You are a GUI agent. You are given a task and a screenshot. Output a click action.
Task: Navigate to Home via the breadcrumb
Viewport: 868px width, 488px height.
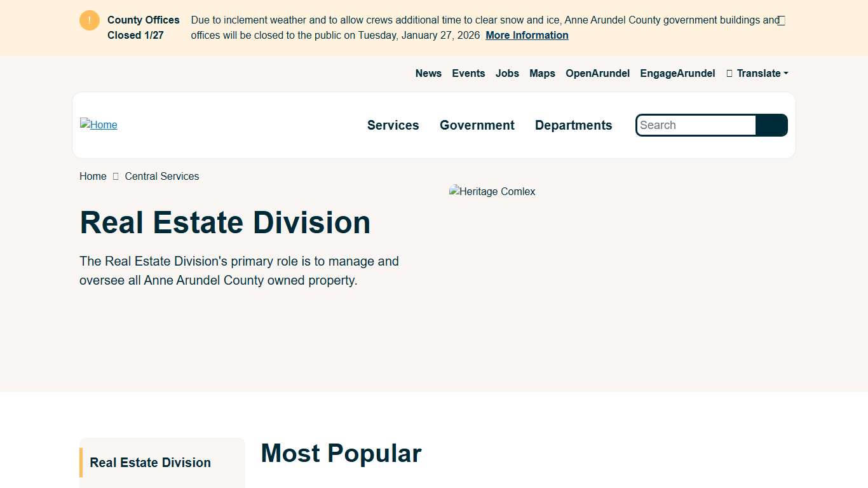92,176
